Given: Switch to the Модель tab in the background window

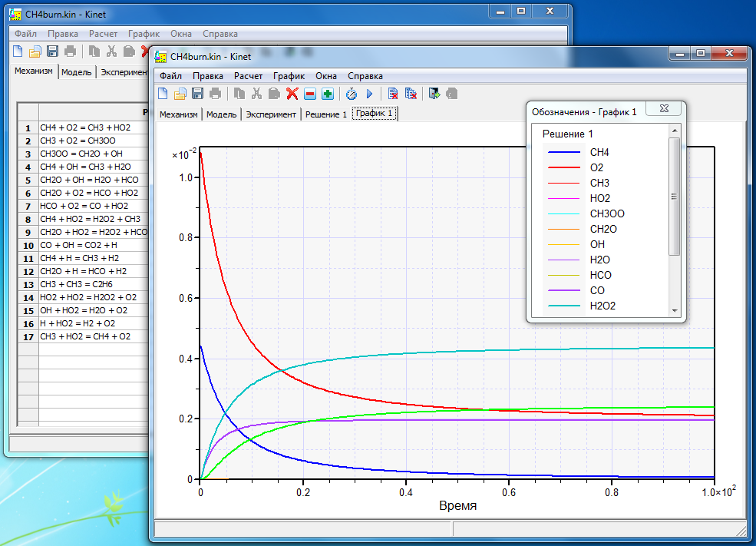Looking at the screenshot, I should click(x=76, y=72).
